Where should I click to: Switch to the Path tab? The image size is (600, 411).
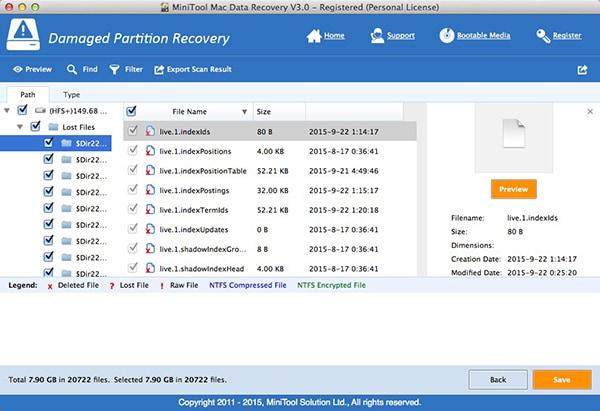point(28,95)
